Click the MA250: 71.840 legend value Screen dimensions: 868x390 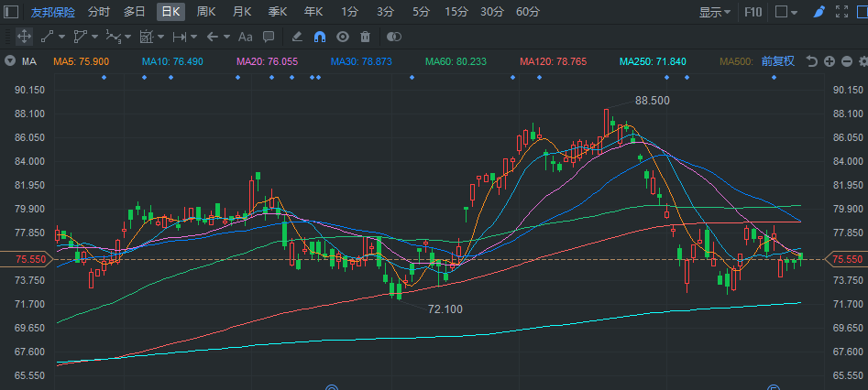[x=653, y=61]
